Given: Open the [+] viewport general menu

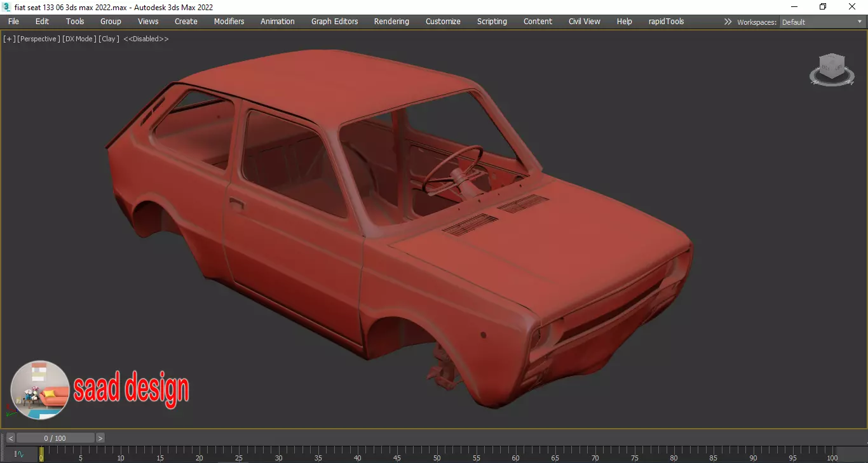Looking at the screenshot, I should [10, 39].
